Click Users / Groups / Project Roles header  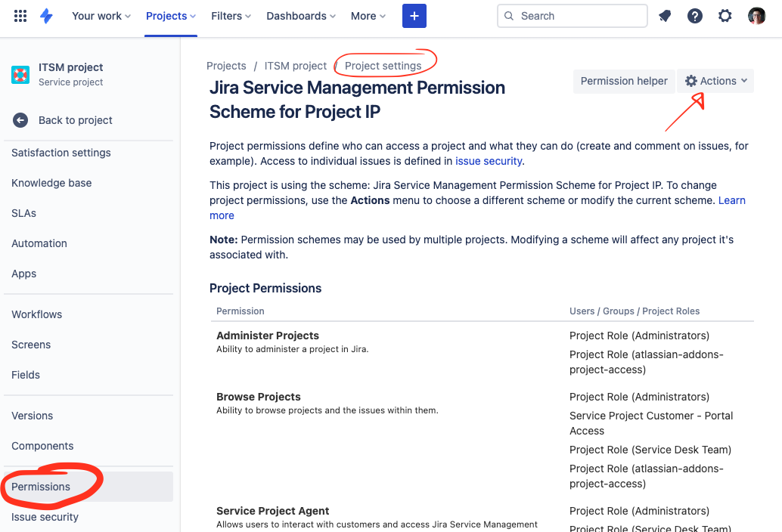[635, 311]
